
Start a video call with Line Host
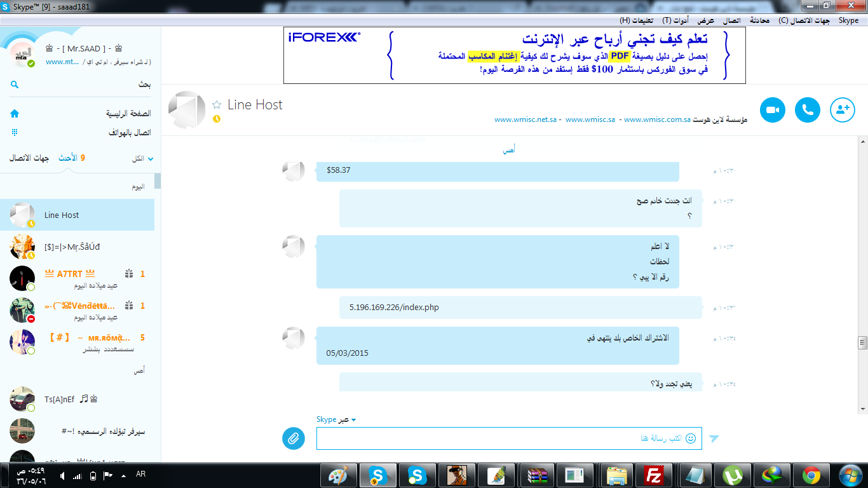(773, 110)
